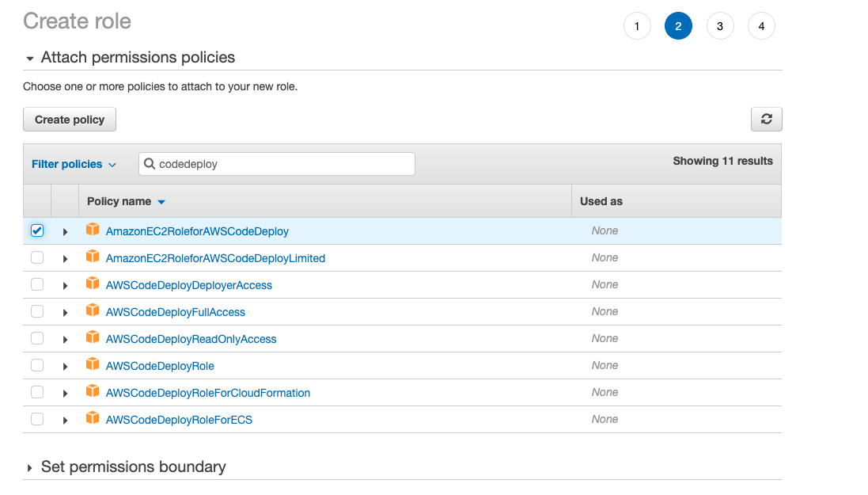Open the Filter policies dropdown
Screen dimensions: 868x495
pos(74,164)
